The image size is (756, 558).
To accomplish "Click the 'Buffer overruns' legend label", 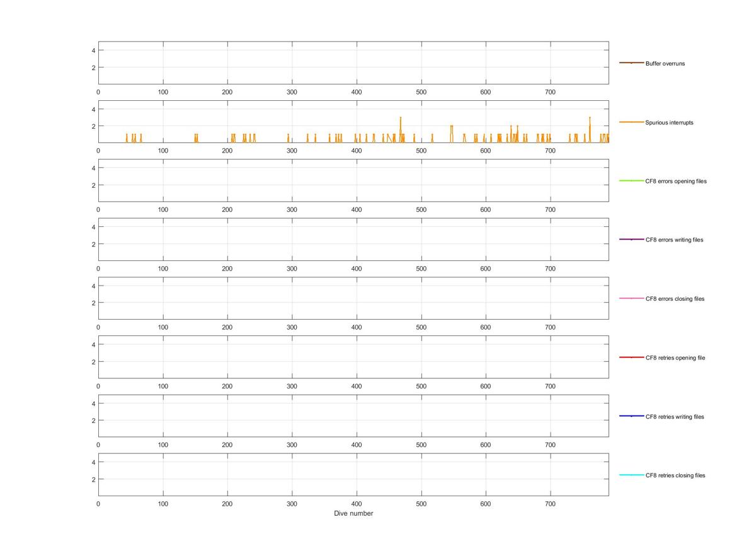I will 665,64.
